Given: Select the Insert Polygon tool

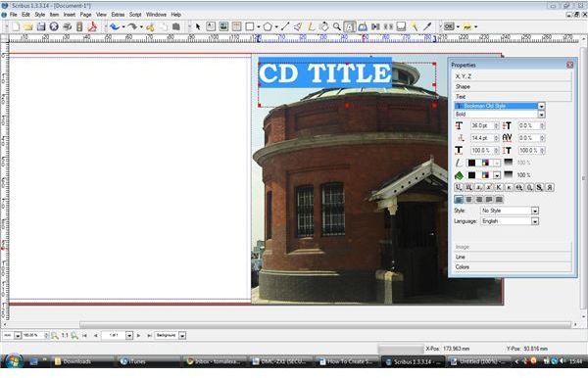Looking at the screenshot, I should [x=268, y=26].
